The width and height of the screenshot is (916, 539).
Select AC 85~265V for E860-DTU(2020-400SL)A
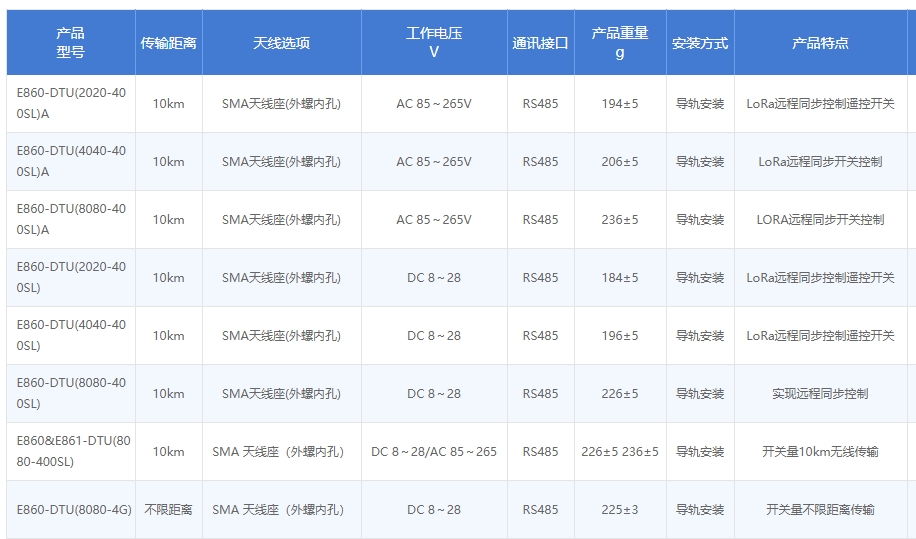[434, 103]
